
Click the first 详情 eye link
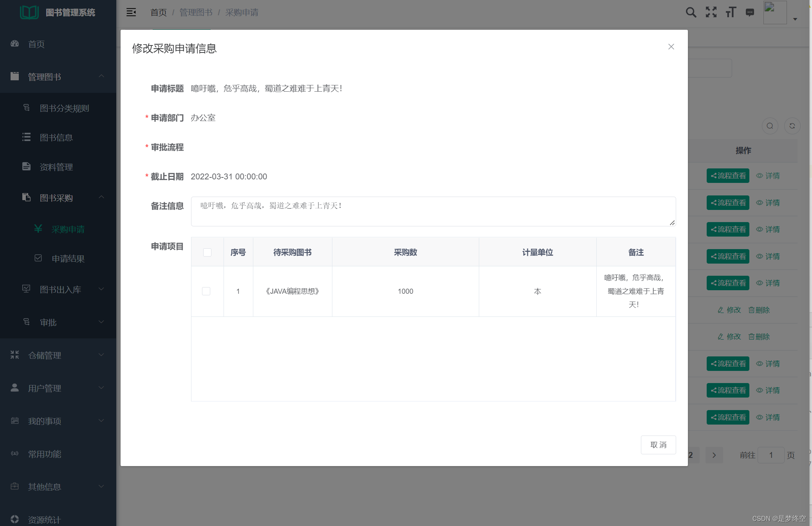pyautogui.click(x=768, y=176)
